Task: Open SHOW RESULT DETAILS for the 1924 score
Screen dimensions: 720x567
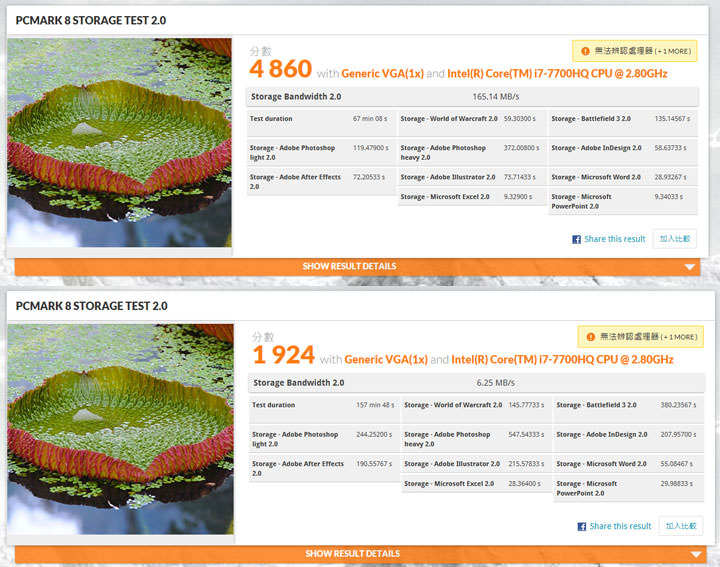Action: click(352, 554)
